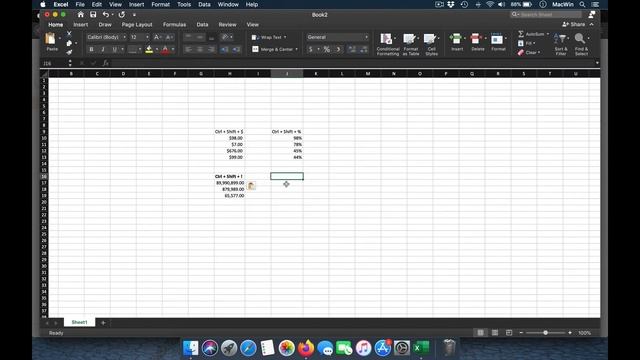This screenshot has height=360, width=640.
Task: Toggle align text left
Action: [x=188, y=49]
